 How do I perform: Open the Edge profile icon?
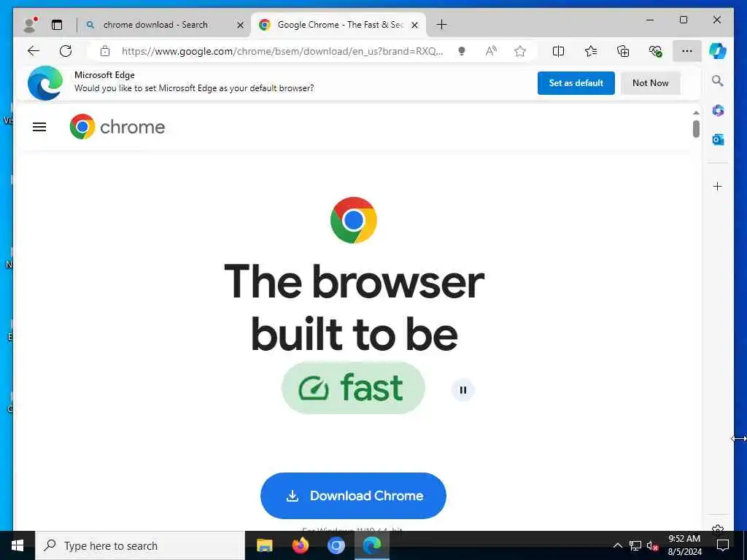point(30,25)
